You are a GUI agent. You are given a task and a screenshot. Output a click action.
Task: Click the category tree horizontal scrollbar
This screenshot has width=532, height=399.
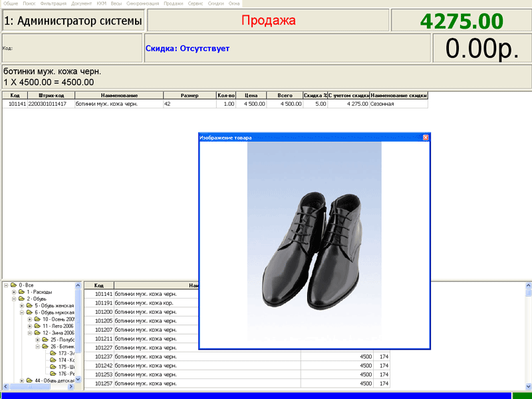pos(40,387)
